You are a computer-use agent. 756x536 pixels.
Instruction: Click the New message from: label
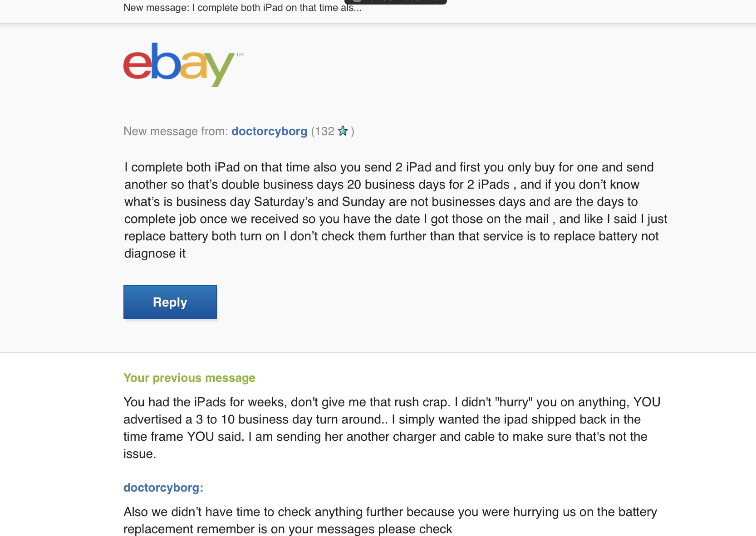(x=176, y=132)
